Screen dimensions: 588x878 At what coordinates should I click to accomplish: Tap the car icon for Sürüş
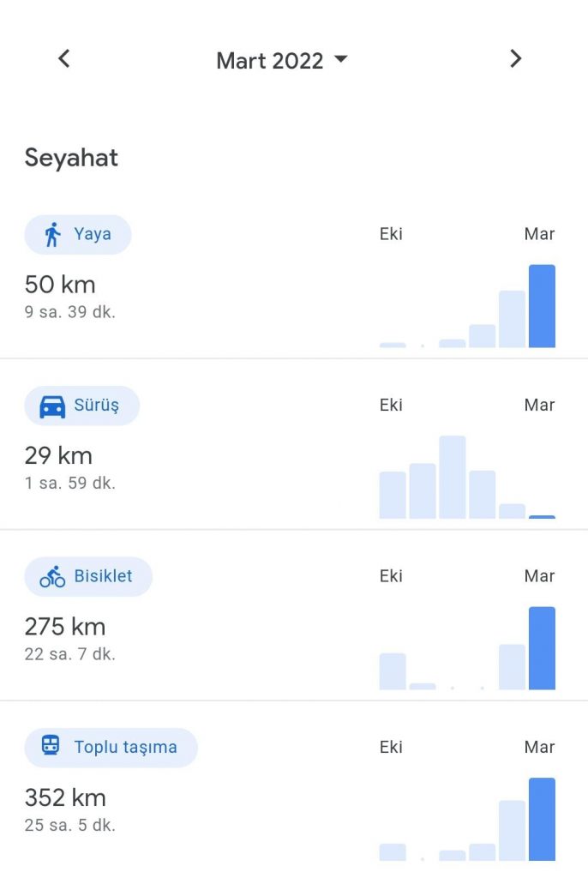click(x=53, y=406)
